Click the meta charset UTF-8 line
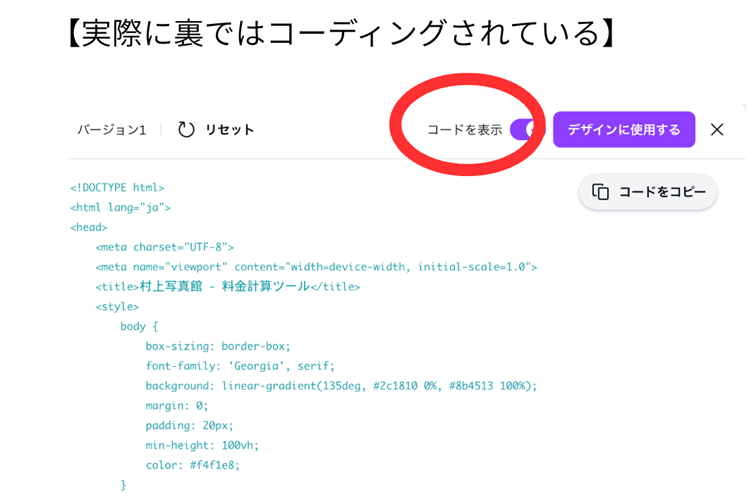Image resolution: width=749 pixels, height=500 pixels. [x=165, y=247]
